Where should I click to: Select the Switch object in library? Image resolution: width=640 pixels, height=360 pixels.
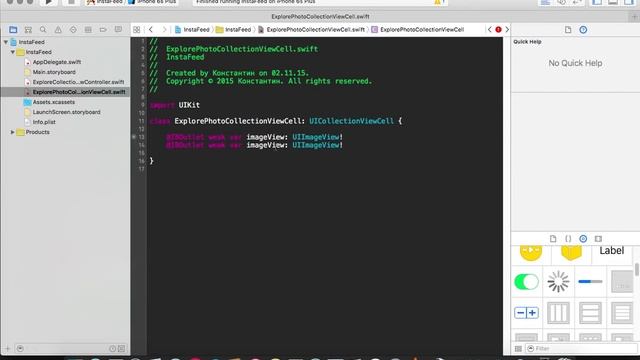(527, 282)
